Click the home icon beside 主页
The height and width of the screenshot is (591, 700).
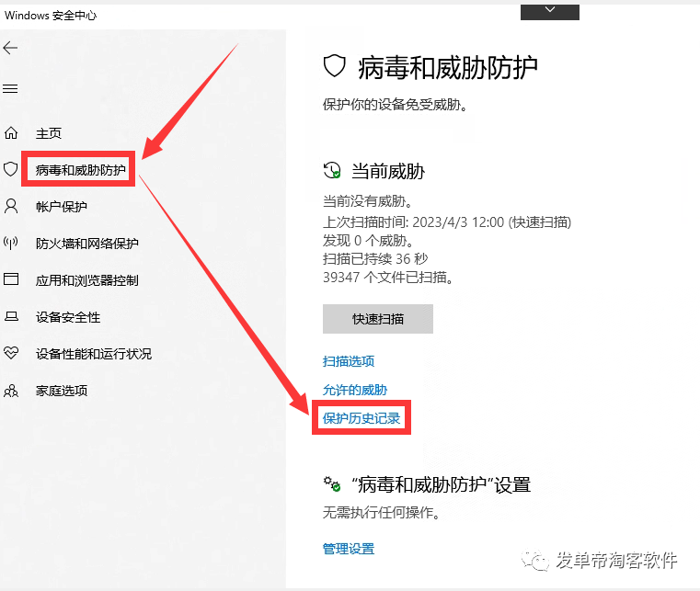pyautogui.click(x=11, y=133)
